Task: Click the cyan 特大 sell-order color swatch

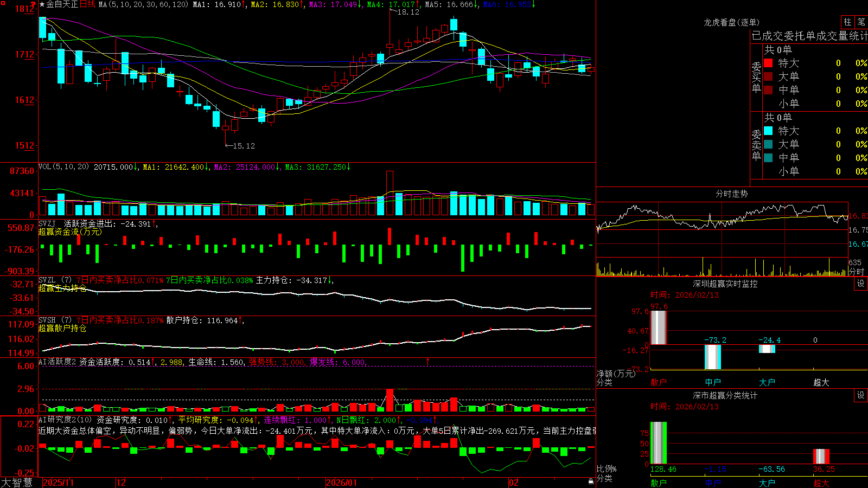Action: (768, 131)
